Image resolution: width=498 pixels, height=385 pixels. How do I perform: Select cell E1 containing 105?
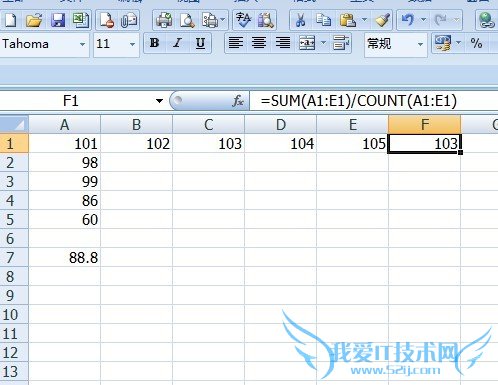pos(353,144)
